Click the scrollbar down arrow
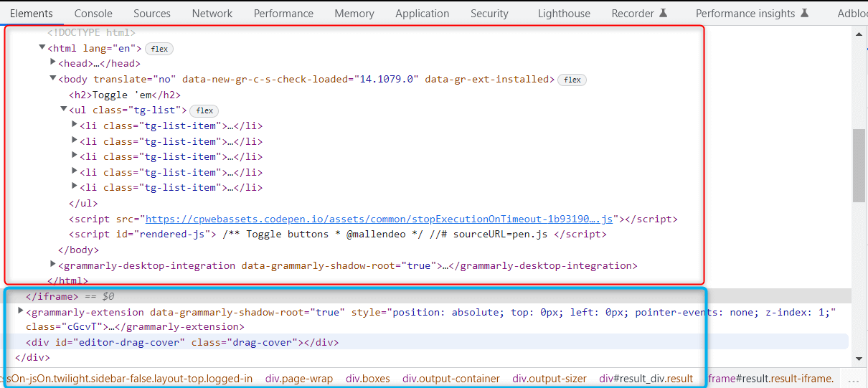 pyautogui.click(x=859, y=358)
